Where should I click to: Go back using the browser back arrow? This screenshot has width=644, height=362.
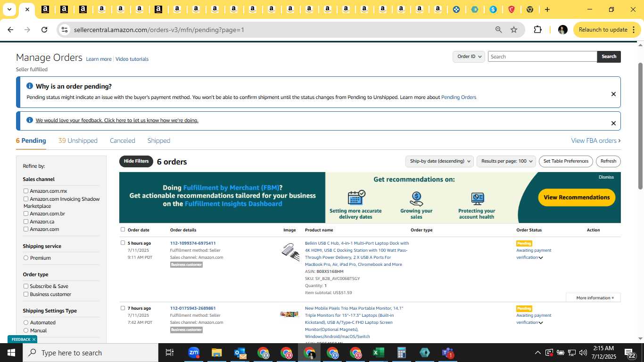(10, 30)
